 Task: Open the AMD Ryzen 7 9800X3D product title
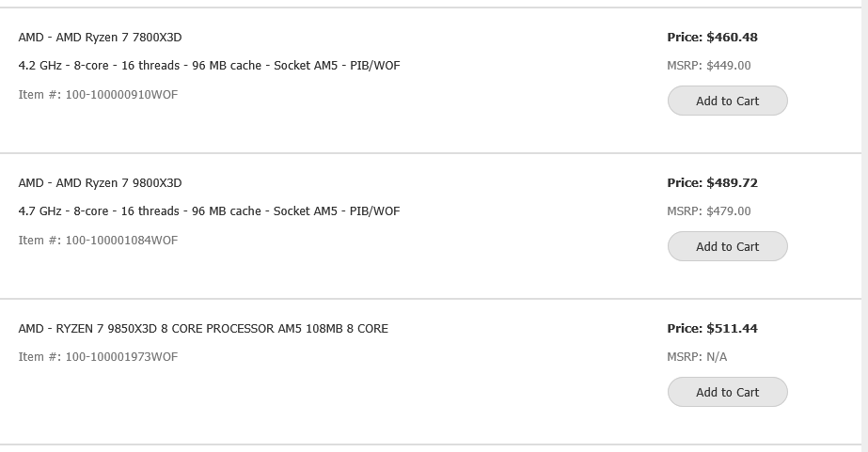(100, 183)
